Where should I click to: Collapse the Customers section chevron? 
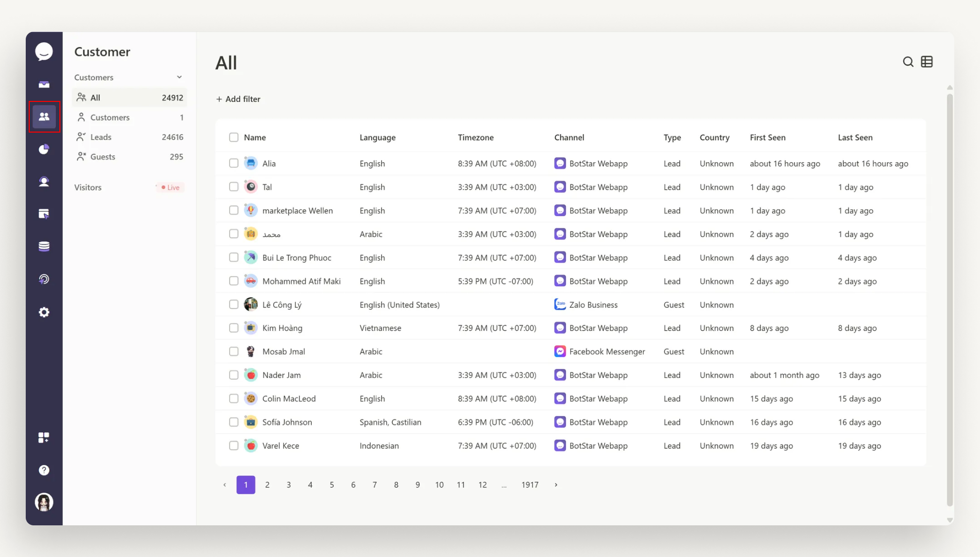click(x=179, y=77)
